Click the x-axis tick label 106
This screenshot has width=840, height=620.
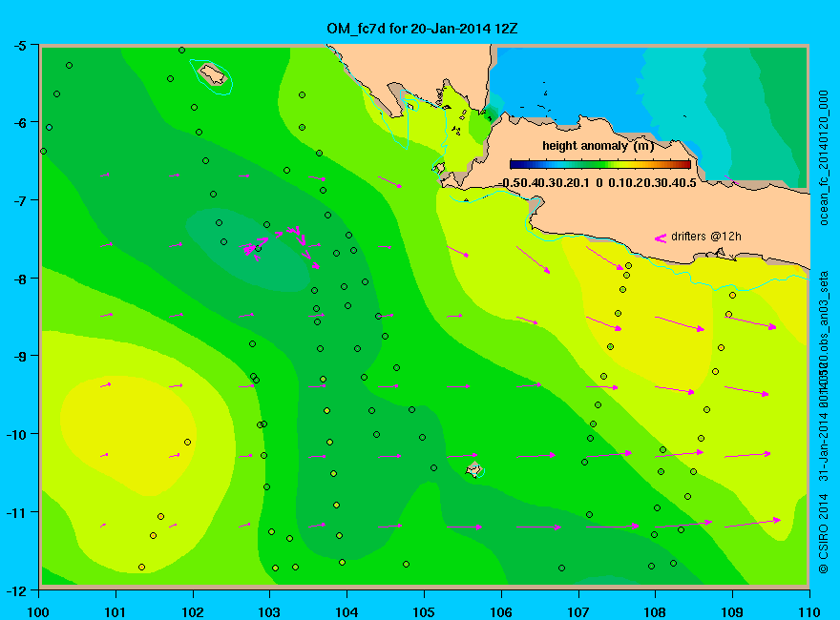[501, 612]
